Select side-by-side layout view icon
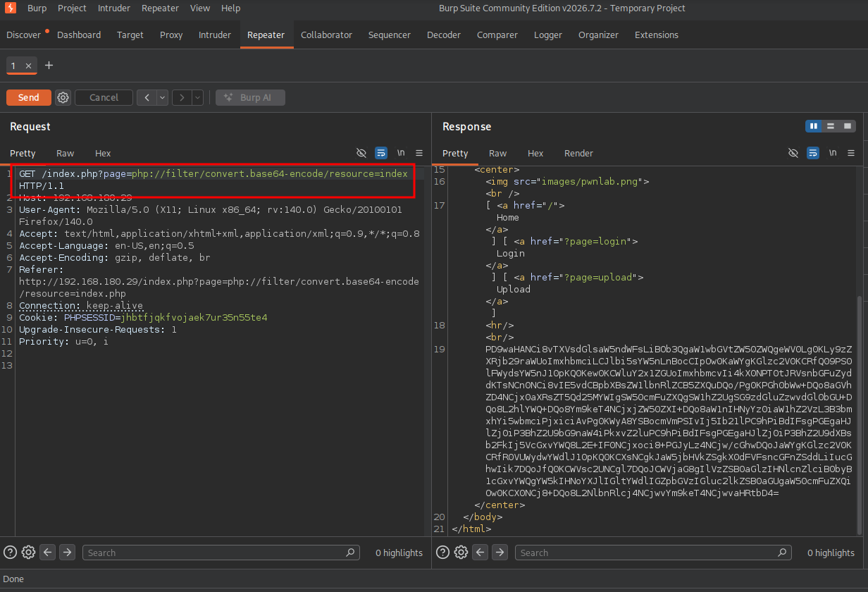The image size is (868, 592). tap(814, 126)
